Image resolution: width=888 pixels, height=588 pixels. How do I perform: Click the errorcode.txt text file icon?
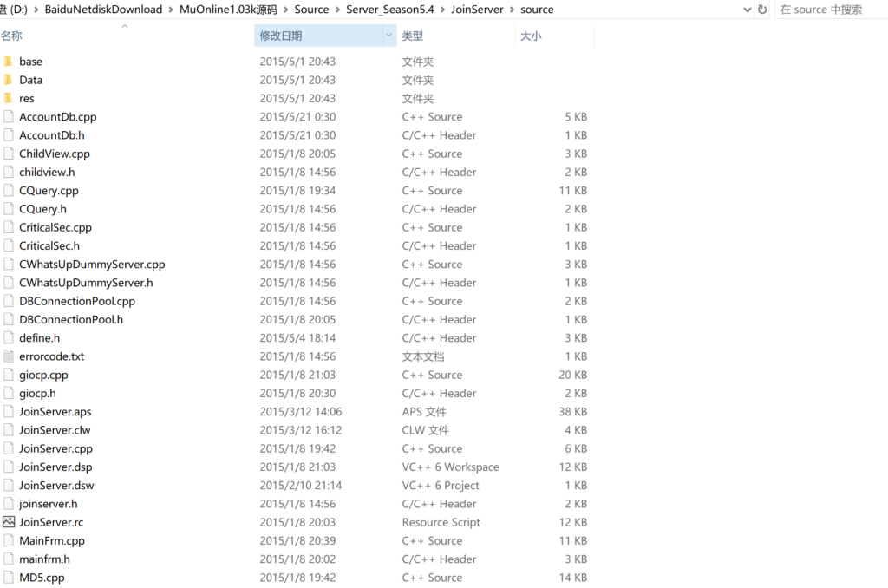9,356
